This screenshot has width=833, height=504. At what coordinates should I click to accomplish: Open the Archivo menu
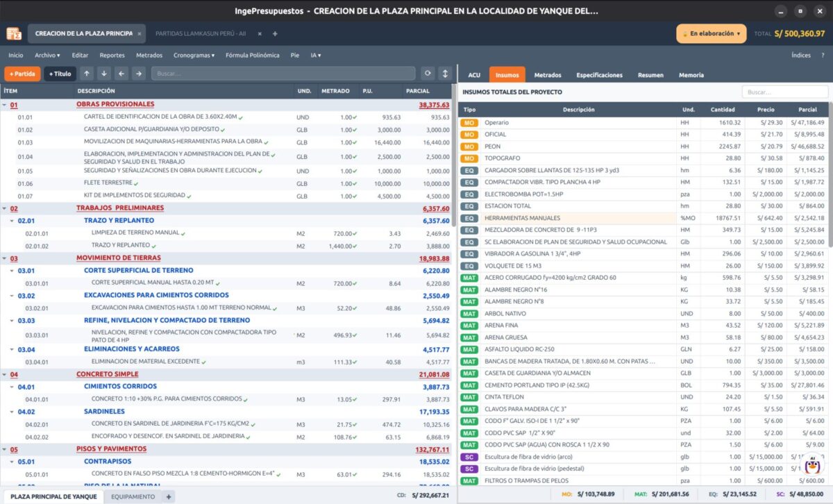point(47,55)
